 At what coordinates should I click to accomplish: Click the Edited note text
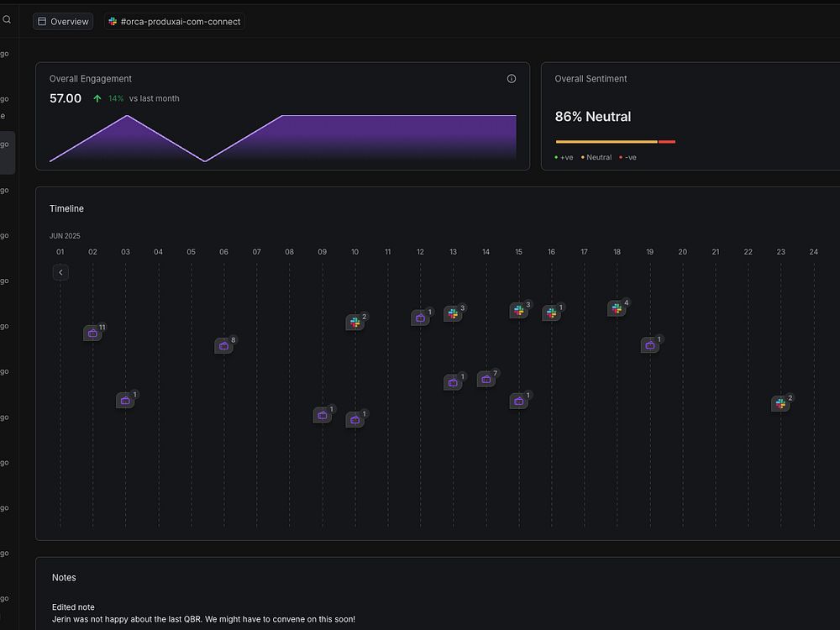point(73,607)
